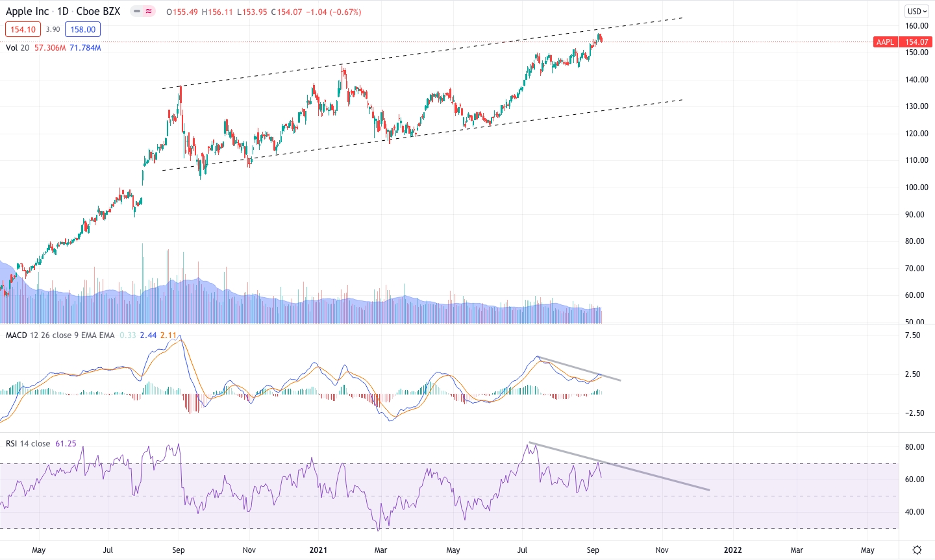Click the price change −1.04 (−0.67%)
Screen dimensions: 935x560
(334, 12)
